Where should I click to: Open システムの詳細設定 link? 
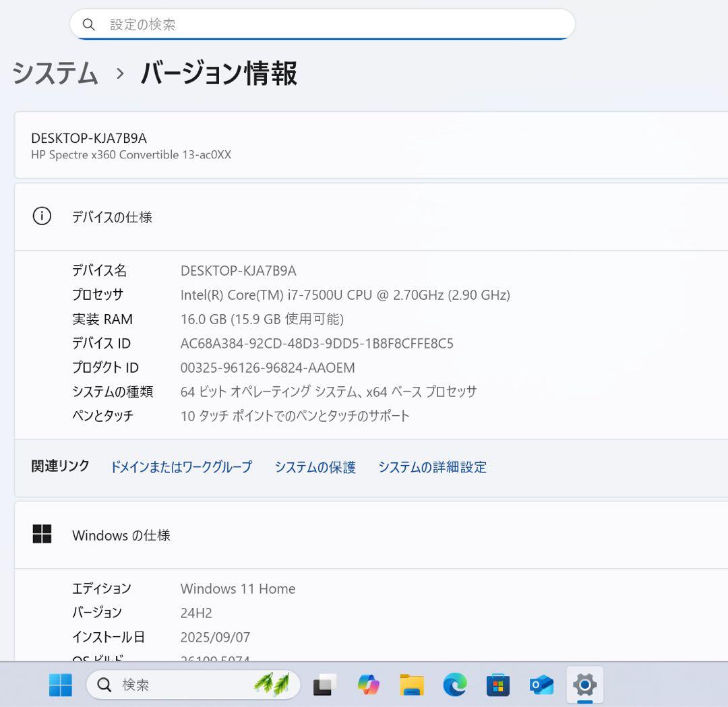432,466
